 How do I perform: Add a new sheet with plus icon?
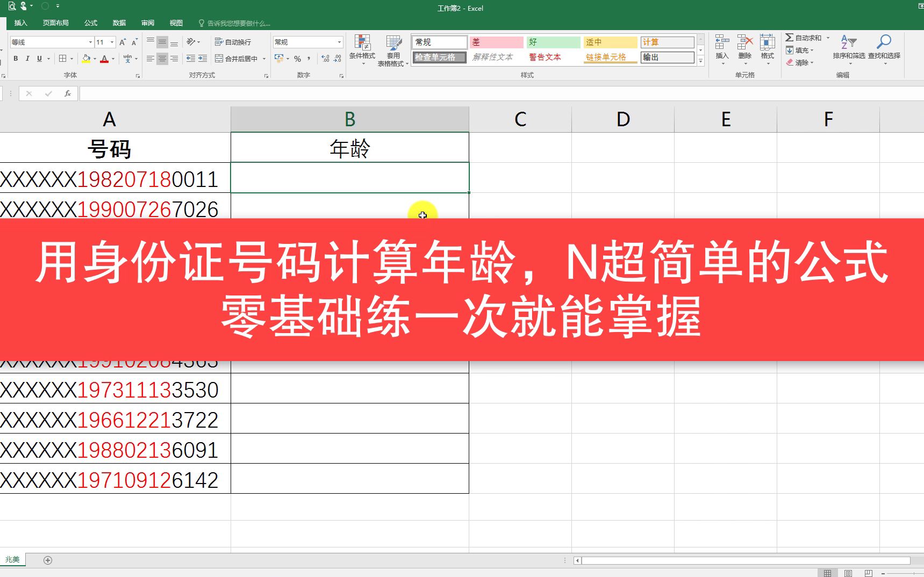(x=48, y=560)
